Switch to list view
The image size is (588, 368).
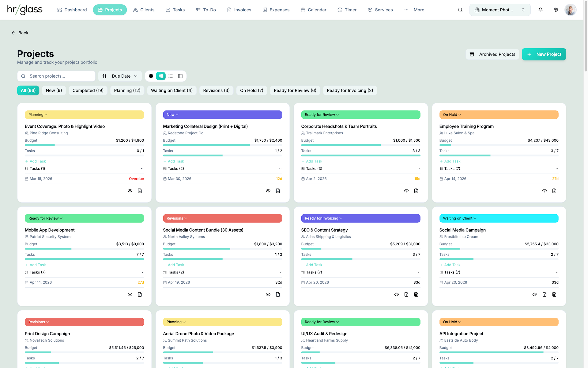coord(171,76)
